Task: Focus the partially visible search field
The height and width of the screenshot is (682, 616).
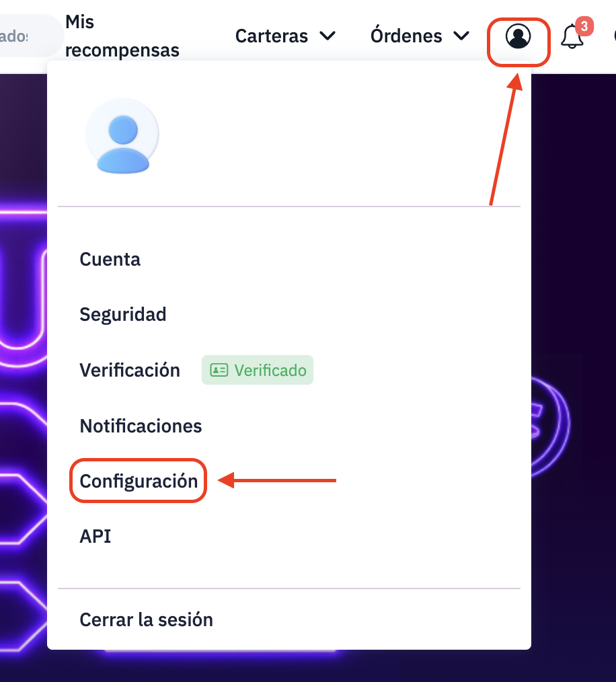Action: click(x=30, y=36)
